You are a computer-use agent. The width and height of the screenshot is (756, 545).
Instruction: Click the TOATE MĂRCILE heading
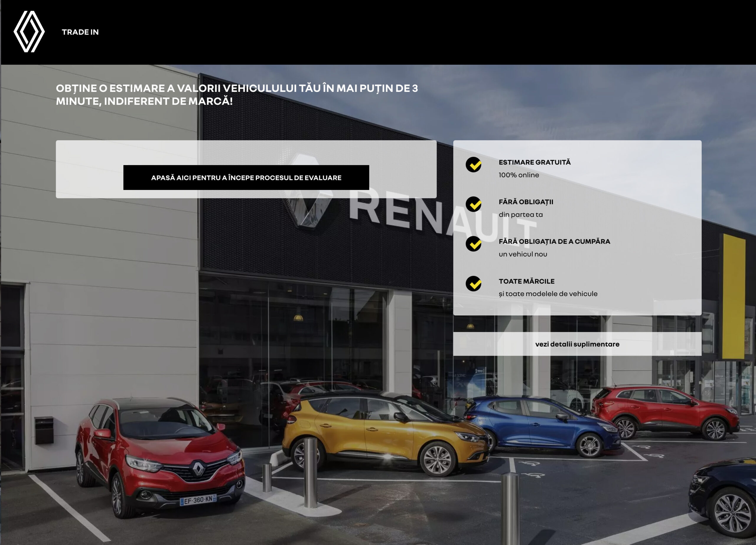click(x=526, y=281)
